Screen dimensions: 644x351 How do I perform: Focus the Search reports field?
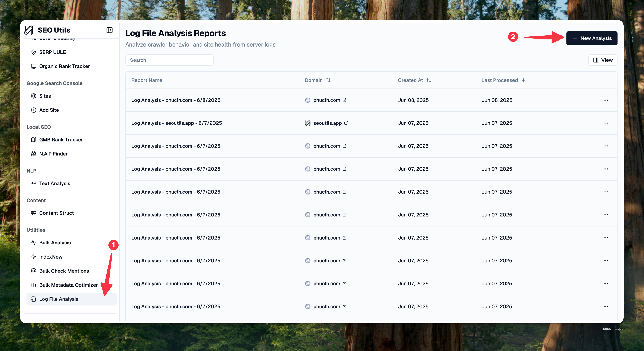coord(169,60)
